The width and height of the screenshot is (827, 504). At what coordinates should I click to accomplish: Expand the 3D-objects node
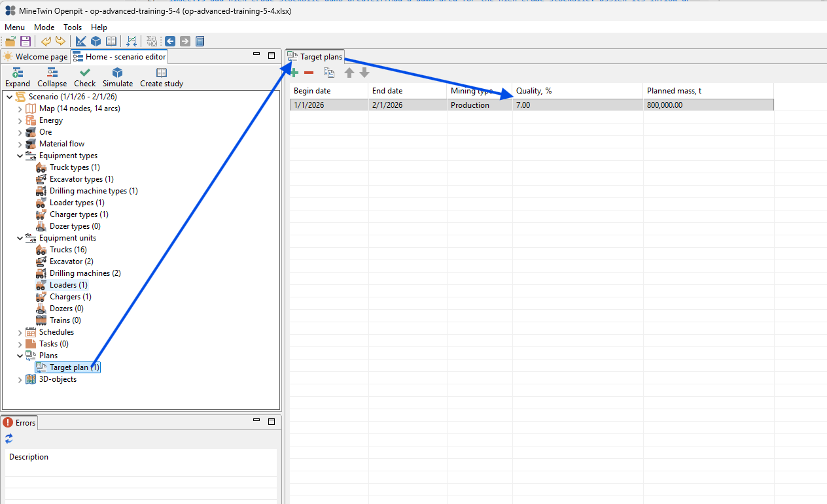(20, 379)
